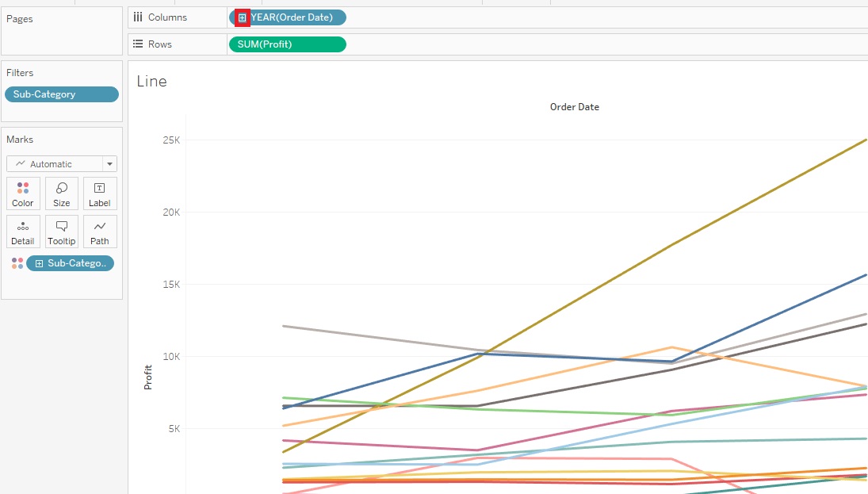This screenshot has width=868, height=494.
Task: Click the Profit axis label
Action: pyautogui.click(x=147, y=377)
